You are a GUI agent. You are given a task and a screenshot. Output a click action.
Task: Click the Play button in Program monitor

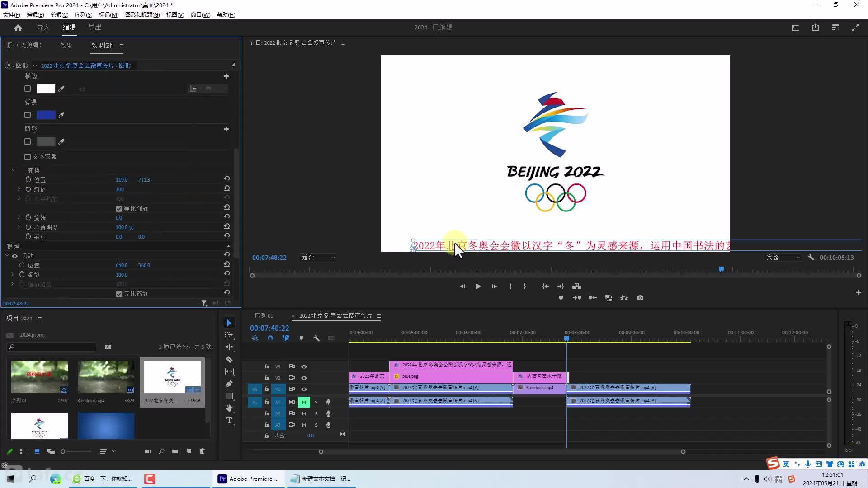478,286
